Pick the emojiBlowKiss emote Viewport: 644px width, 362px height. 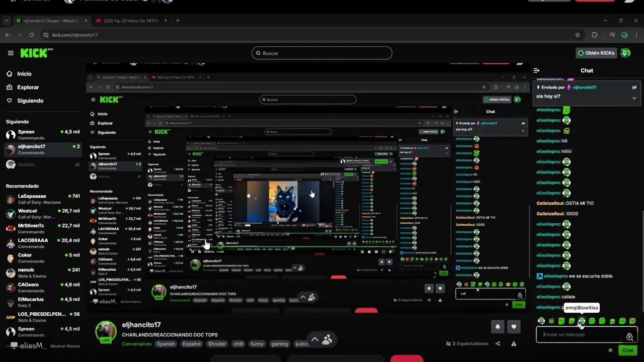point(582,321)
